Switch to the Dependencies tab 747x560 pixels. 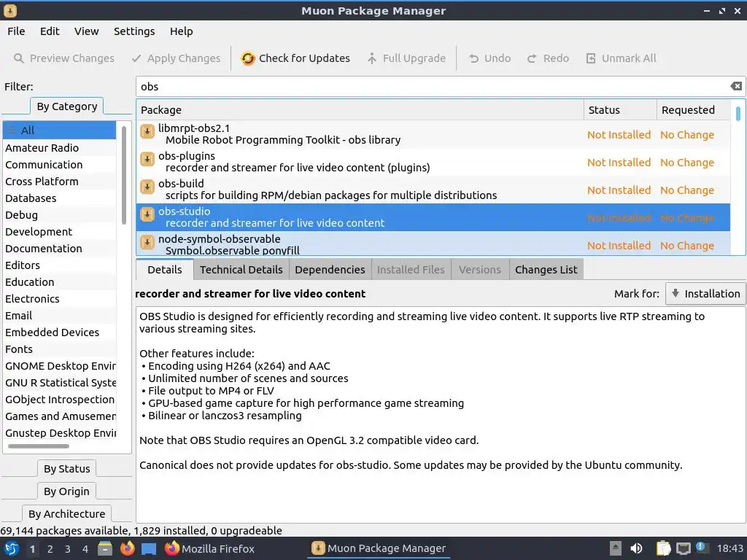330,270
